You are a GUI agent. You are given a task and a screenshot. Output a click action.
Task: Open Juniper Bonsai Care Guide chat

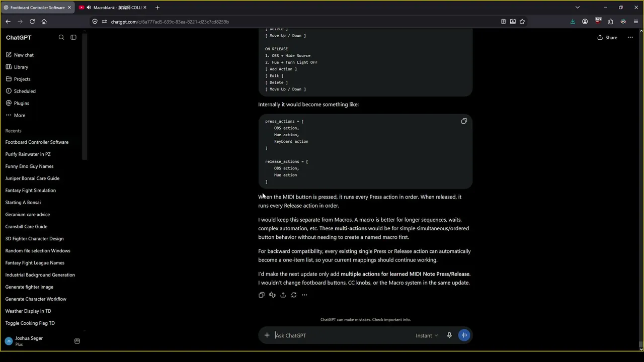coord(32,178)
